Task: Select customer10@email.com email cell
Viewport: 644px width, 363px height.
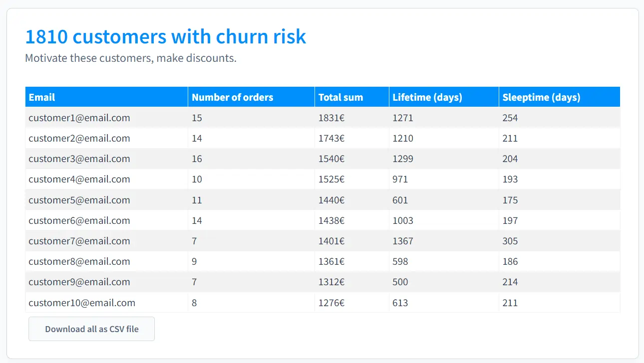Action: coord(106,303)
